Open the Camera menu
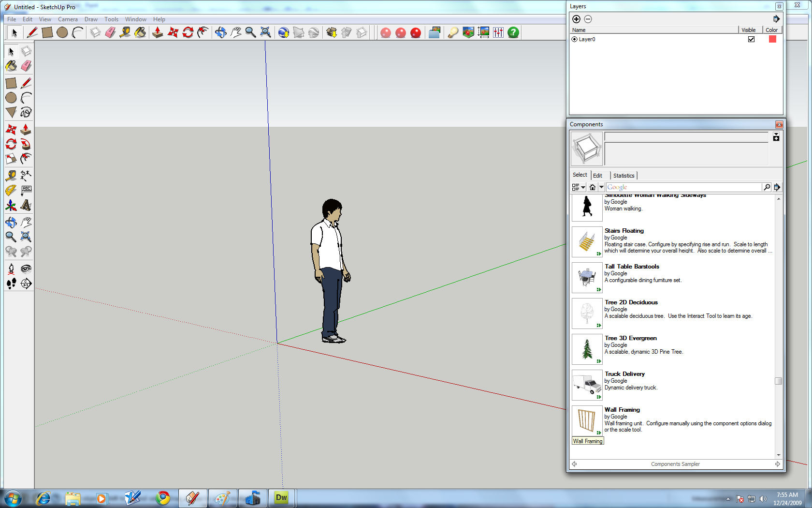The width and height of the screenshot is (812, 508). point(68,19)
